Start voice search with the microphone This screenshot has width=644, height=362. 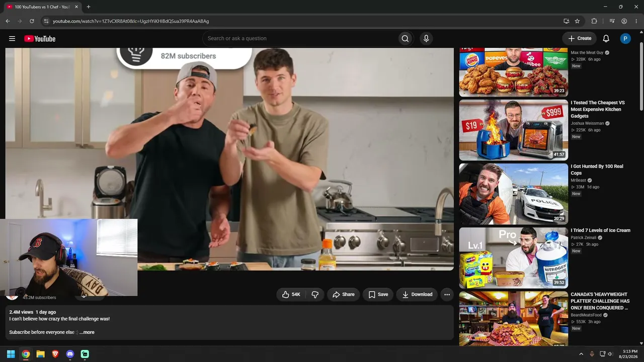coord(426,39)
